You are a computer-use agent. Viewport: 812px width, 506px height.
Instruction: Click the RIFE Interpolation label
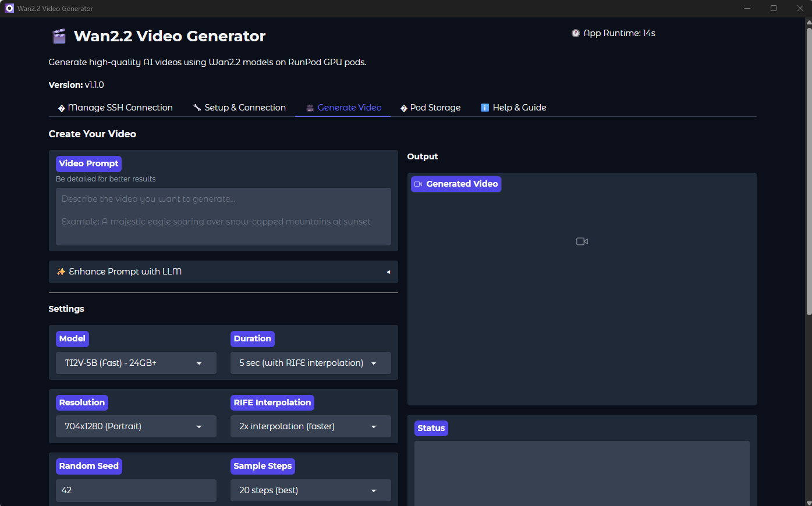pos(272,402)
